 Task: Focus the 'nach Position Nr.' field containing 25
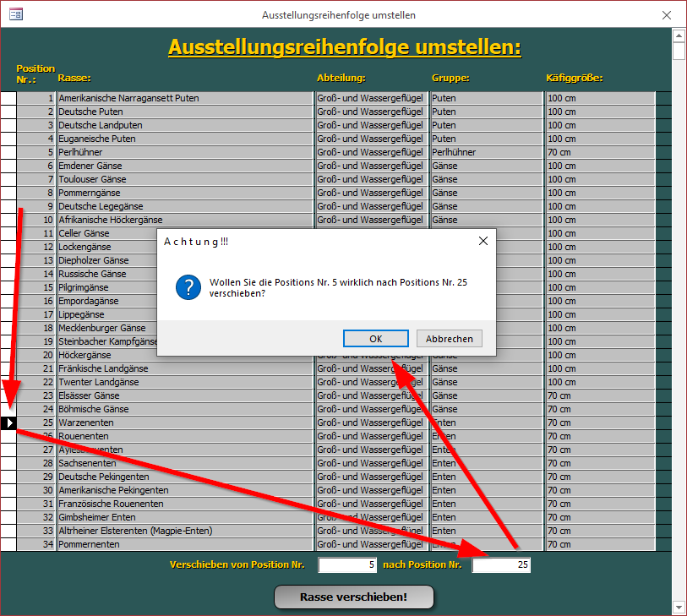(x=501, y=564)
